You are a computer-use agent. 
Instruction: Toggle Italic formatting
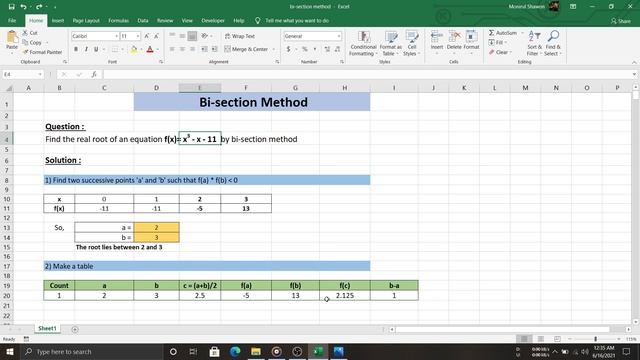pyautogui.click(x=86, y=49)
